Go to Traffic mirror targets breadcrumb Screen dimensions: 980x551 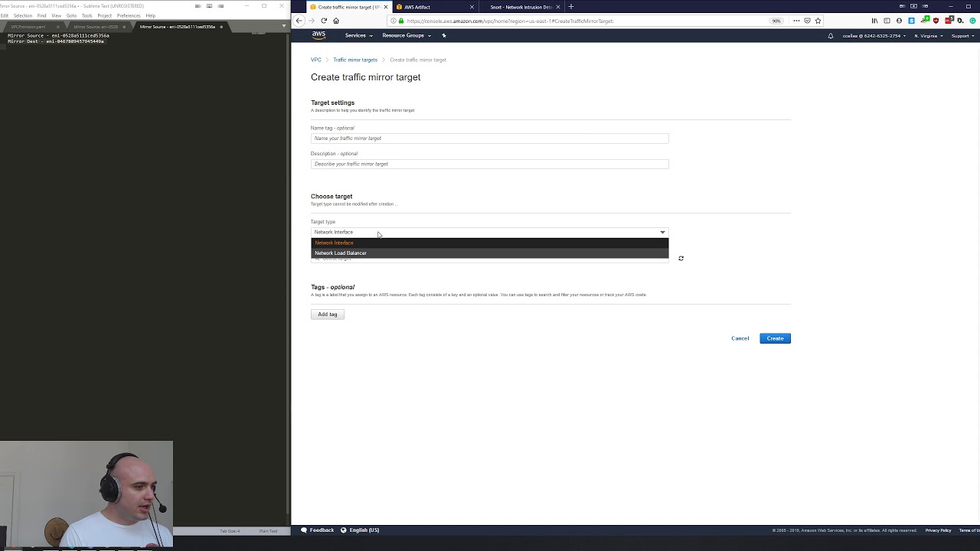(355, 60)
